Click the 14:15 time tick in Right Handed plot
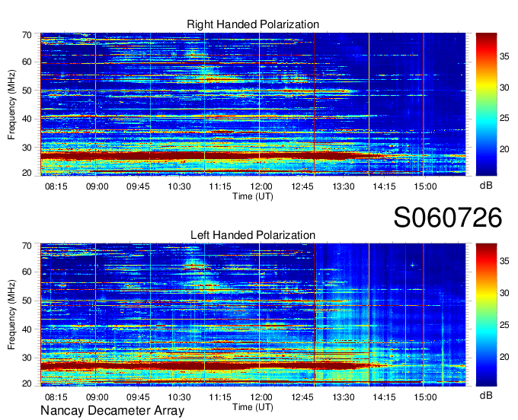The image size is (518, 420). (384, 186)
